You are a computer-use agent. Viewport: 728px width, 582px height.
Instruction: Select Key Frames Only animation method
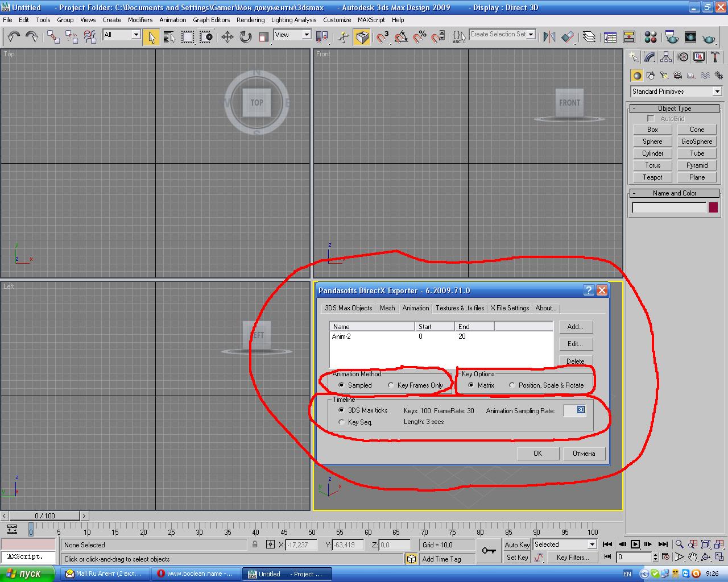coord(391,385)
